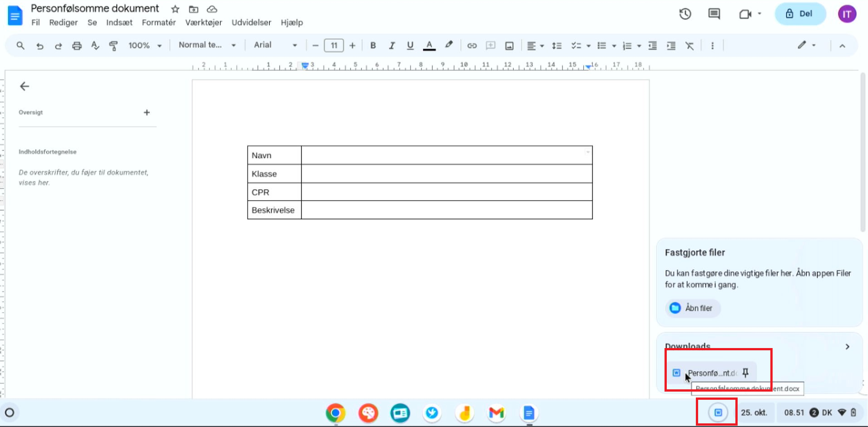
Task: Star the Personfølsomme dokument title
Action: point(175,9)
